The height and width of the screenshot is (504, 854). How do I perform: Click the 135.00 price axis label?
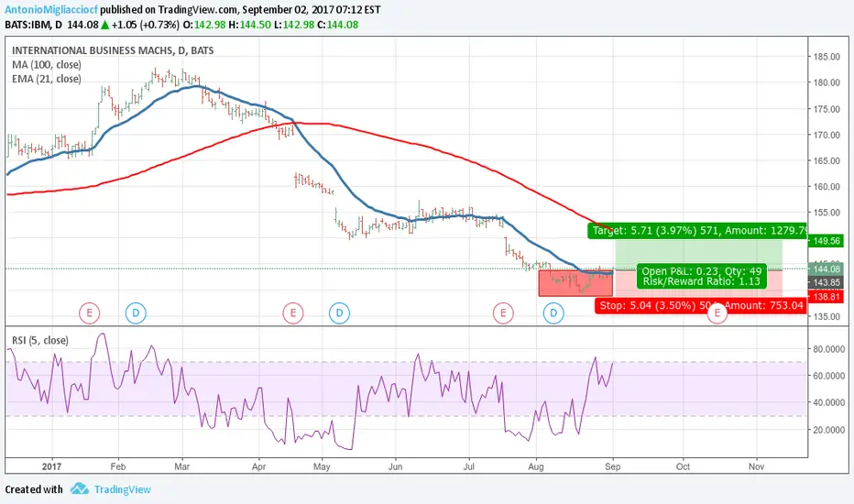coord(827,316)
